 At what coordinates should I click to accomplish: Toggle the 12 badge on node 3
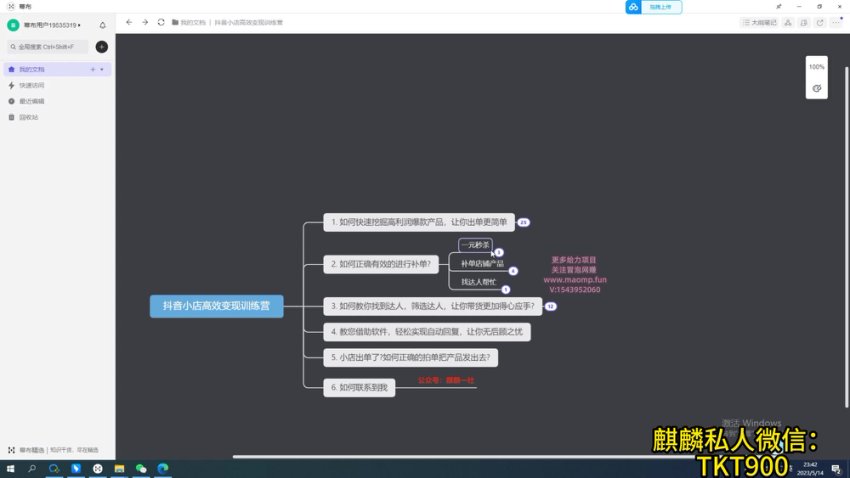(x=550, y=306)
